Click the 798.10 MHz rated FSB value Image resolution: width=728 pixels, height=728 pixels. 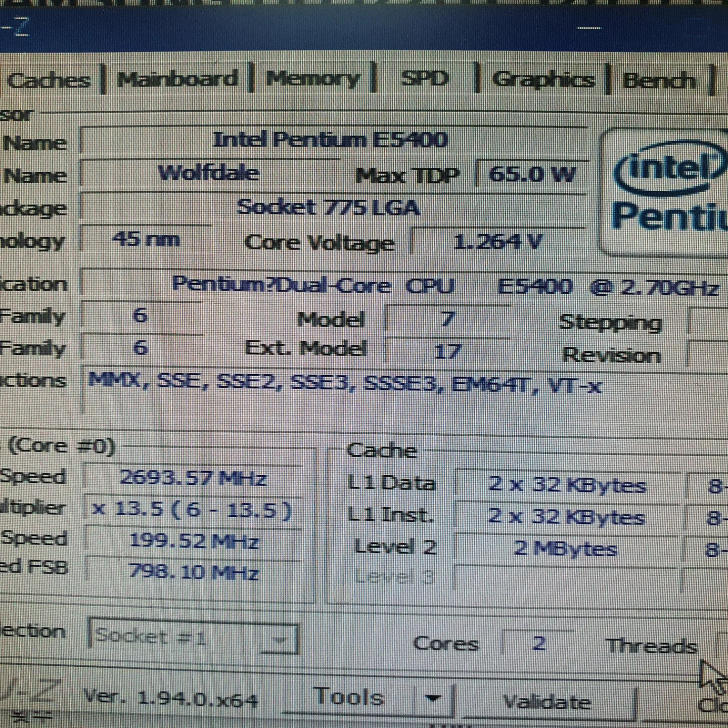[x=193, y=572]
